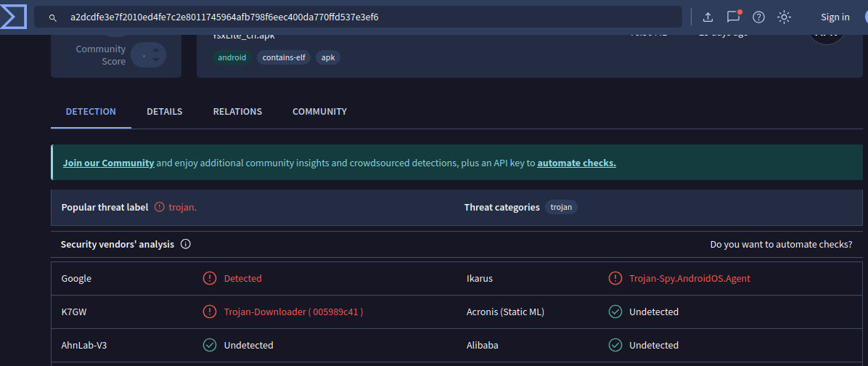Follow the Join our Community link
This screenshot has width=868, height=366.
click(108, 163)
